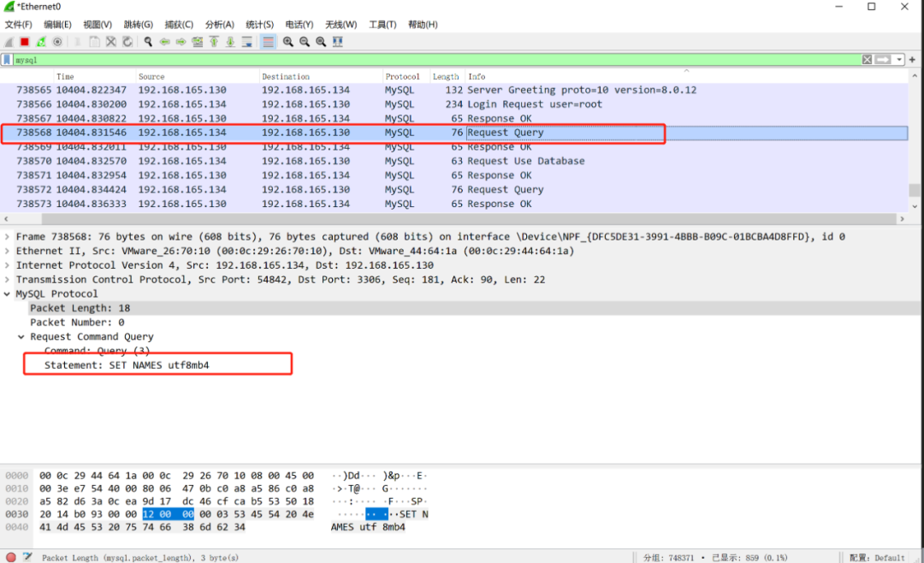Open the capture options dialog
The image size is (924, 563).
pos(57,42)
